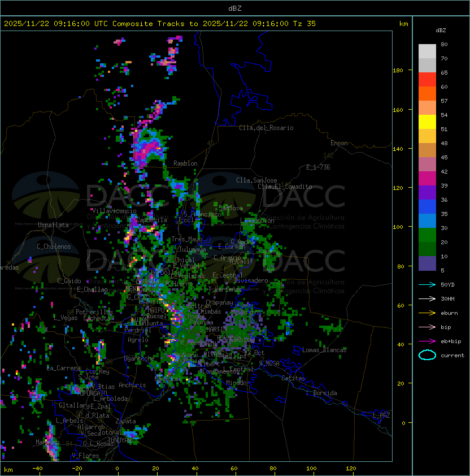The height and width of the screenshot is (476, 470).
Task: Click the light blue swatch between 35 and 30
Action: 427,221
